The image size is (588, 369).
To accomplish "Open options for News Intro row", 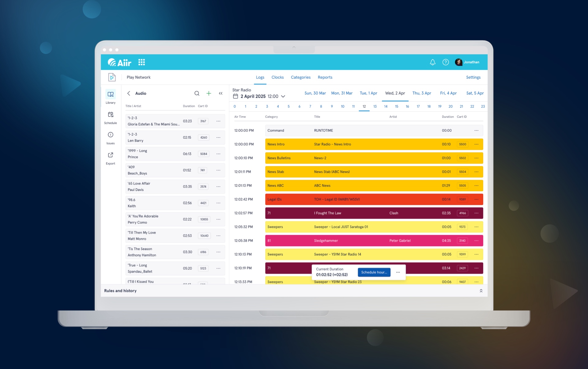I will (477, 144).
